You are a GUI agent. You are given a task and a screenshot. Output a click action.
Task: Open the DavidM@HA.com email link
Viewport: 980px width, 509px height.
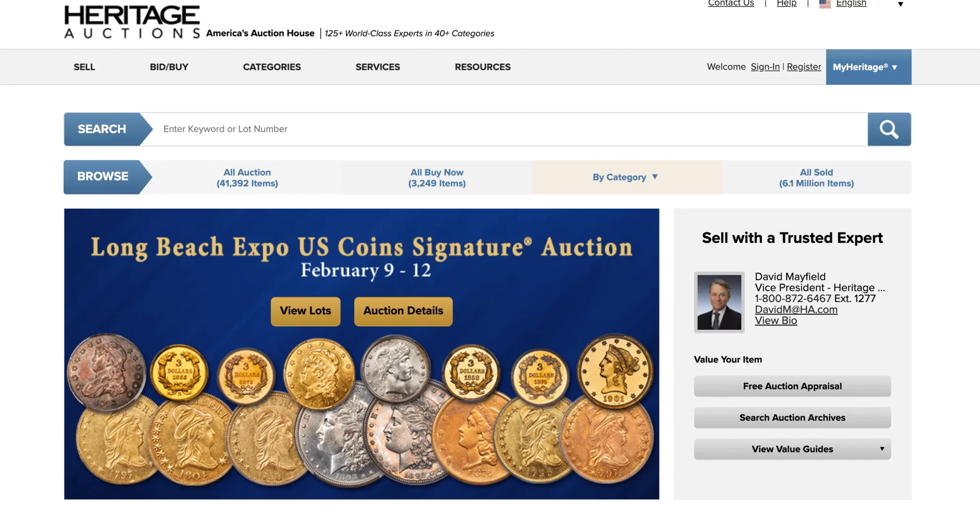tap(796, 310)
